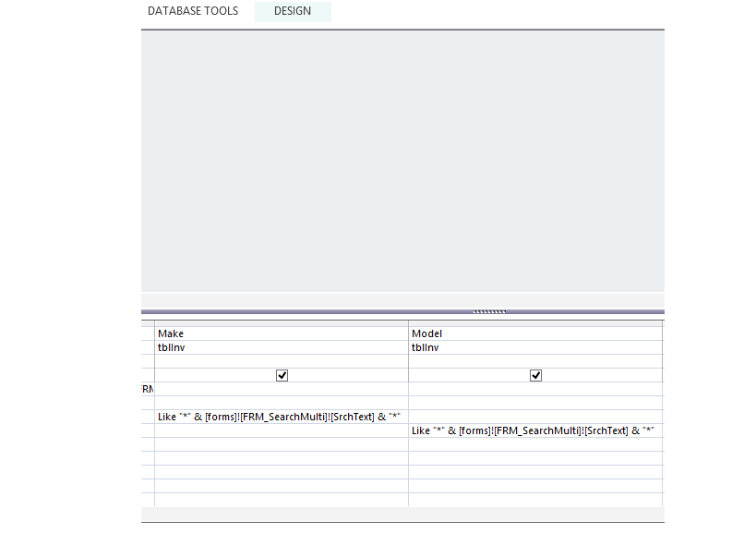This screenshot has height=533, width=756.
Task: Switch to the DESIGN ribbon tab
Action: pyautogui.click(x=293, y=12)
